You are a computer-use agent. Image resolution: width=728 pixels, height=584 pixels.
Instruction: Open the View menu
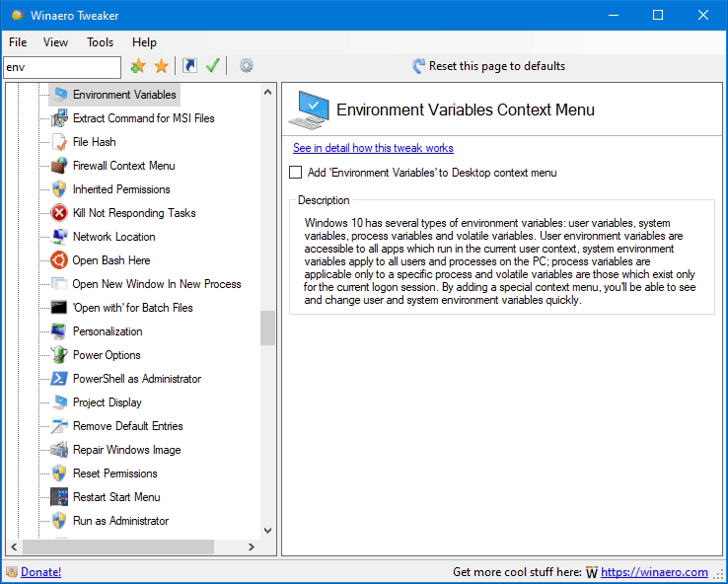(55, 42)
